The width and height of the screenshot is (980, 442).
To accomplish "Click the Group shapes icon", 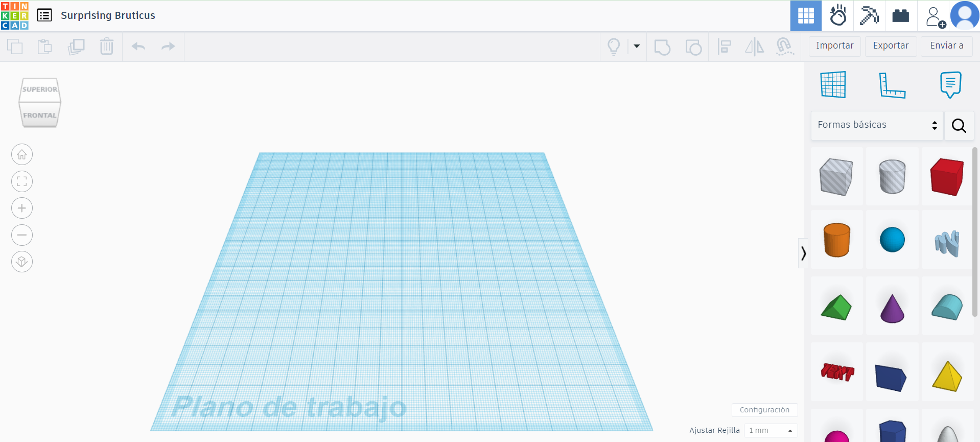I will tap(662, 47).
